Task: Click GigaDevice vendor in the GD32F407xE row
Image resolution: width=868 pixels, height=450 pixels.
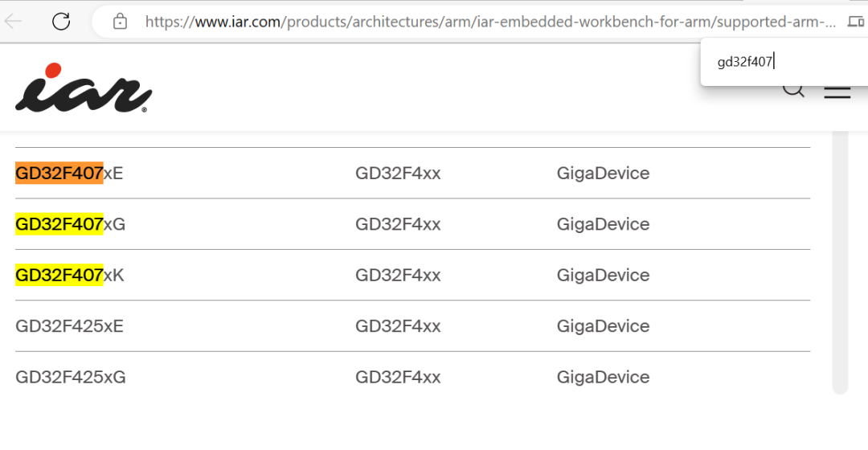Action: tap(603, 173)
